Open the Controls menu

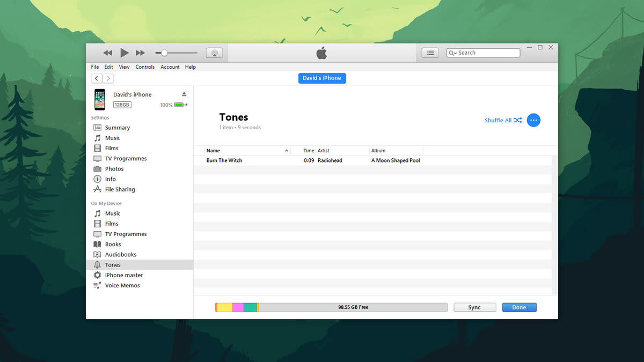coord(145,67)
